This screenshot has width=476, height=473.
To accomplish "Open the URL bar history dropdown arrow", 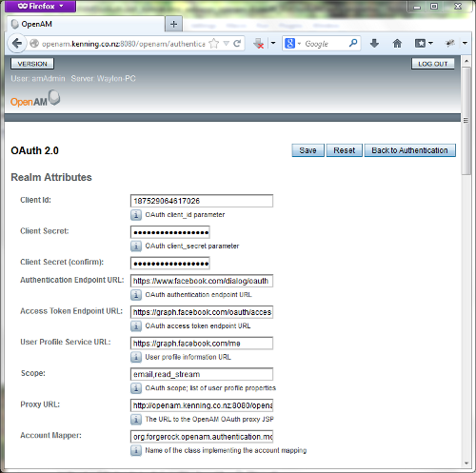I will (227, 44).
